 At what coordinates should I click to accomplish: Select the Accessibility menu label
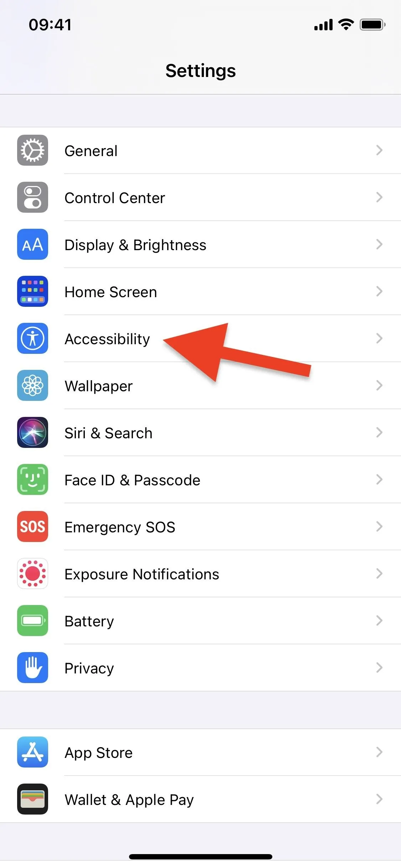[x=107, y=339]
